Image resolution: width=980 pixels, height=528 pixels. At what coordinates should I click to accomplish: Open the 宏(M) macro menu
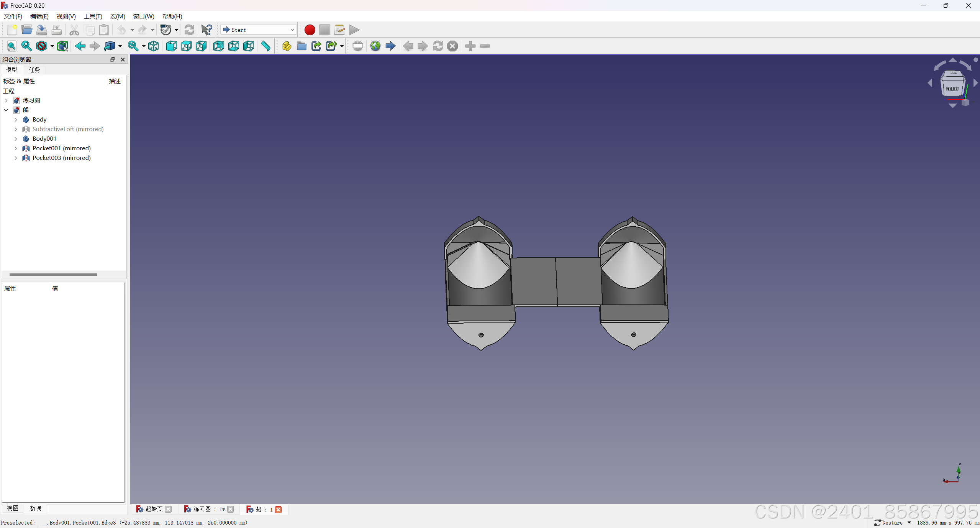(x=117, y=16)
